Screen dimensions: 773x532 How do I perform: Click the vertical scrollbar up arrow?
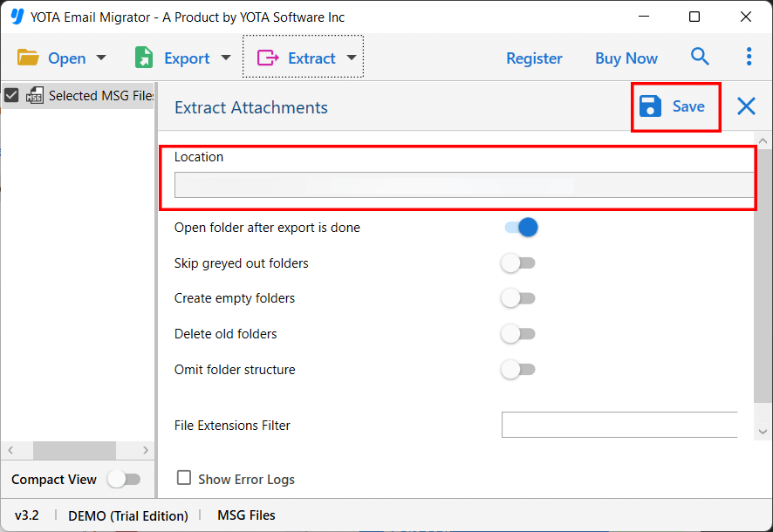tap(763, 141)
